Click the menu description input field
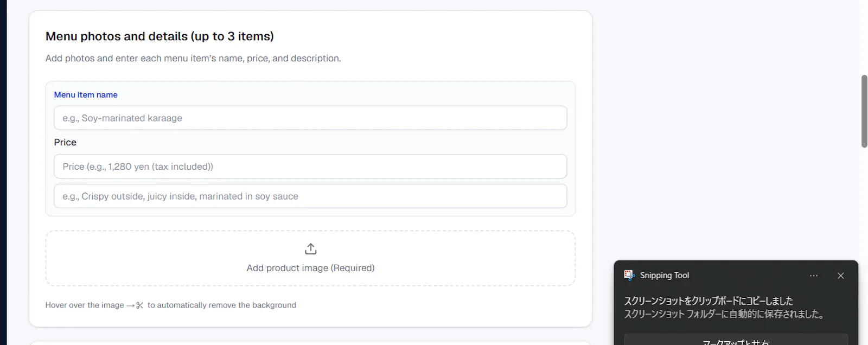868x345 pixels. coord(310,196)
